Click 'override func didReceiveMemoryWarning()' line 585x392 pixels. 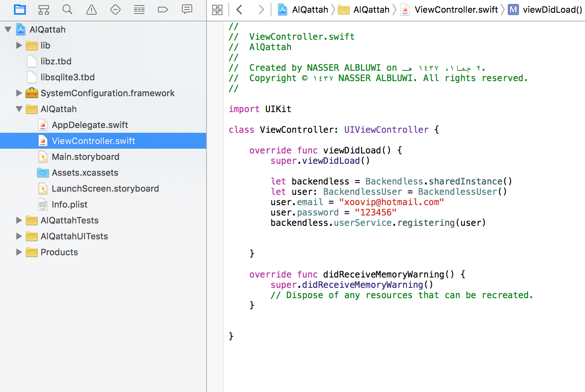click(357, 274)
